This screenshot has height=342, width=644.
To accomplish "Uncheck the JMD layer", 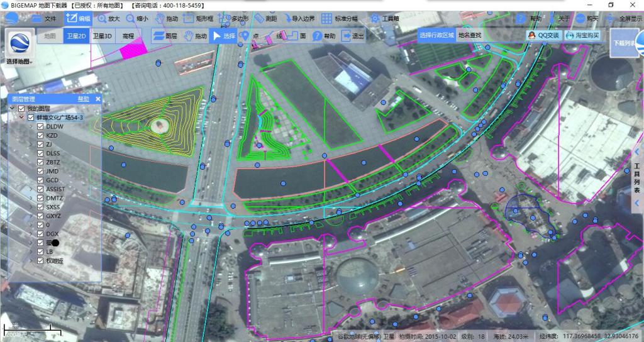I will click(x=40, y=171).
